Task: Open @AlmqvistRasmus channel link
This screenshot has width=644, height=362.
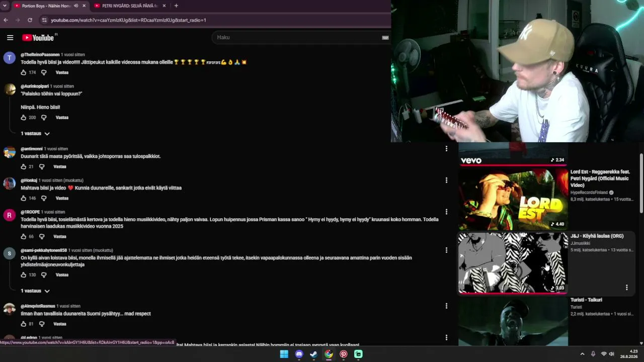Action: 38,306
